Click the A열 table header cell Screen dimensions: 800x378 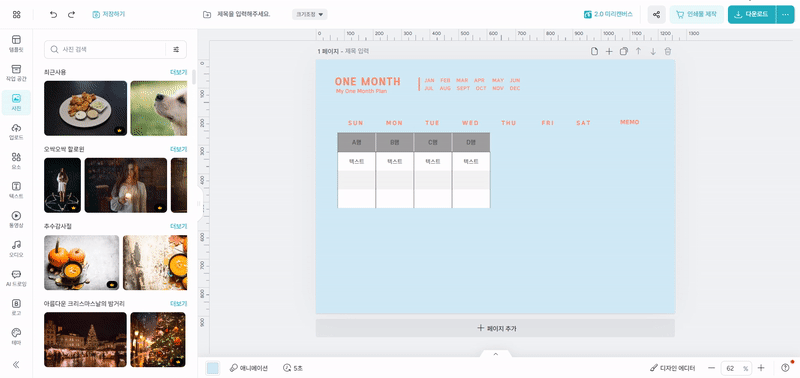[357, 142]
